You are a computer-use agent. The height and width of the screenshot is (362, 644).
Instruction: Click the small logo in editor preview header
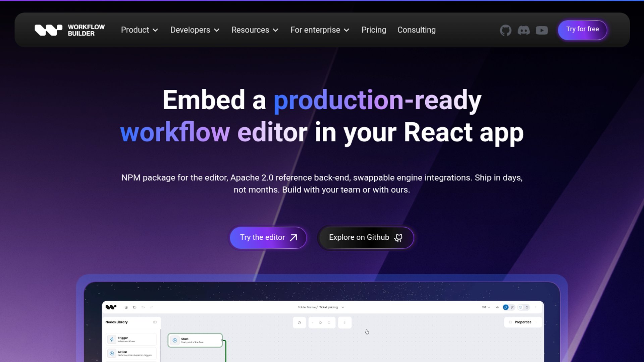pos(111,307)
